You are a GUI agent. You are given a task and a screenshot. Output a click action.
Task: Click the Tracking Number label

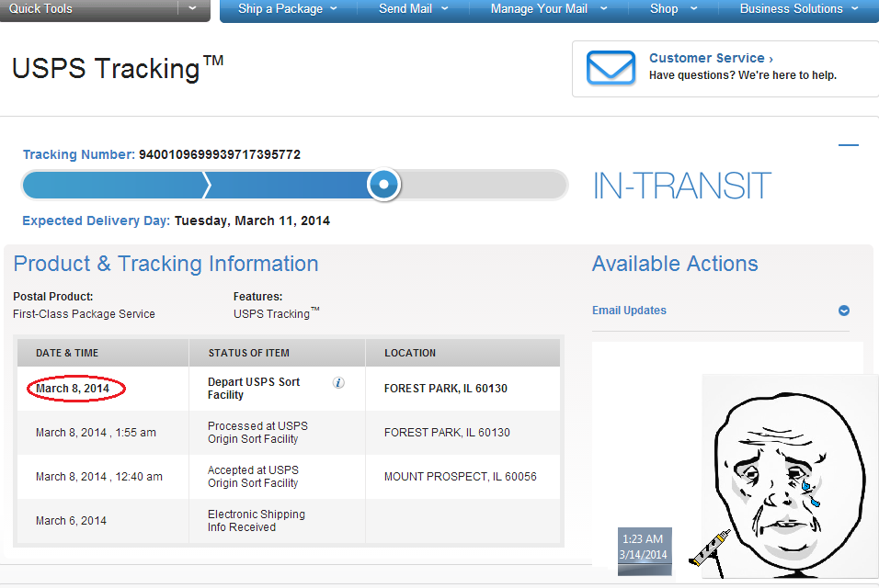(x=79, y=154)
